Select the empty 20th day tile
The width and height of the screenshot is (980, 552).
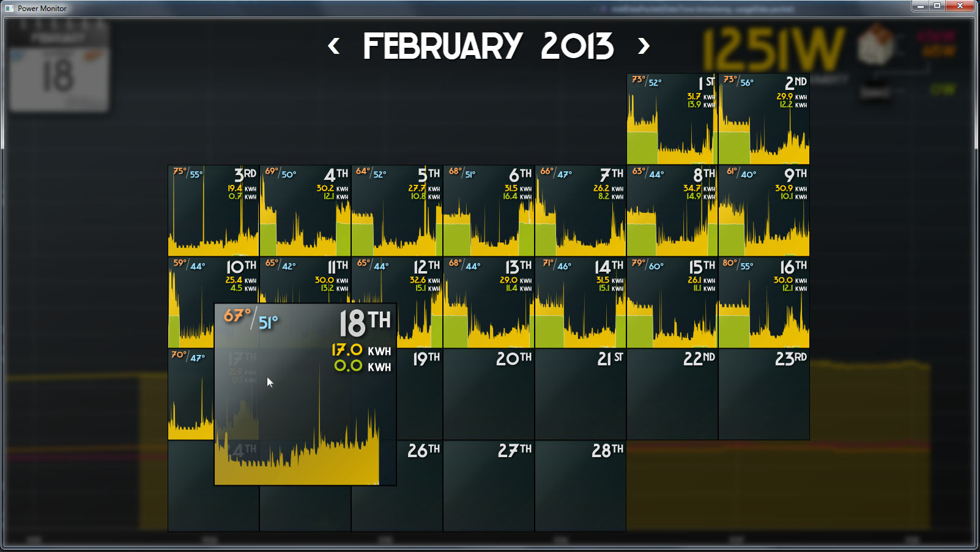(488, 395)
